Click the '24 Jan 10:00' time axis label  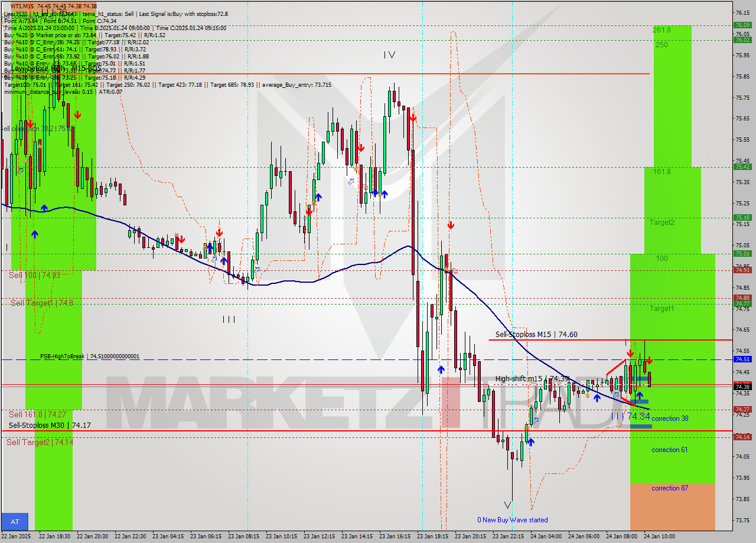(x=659, y=537)
